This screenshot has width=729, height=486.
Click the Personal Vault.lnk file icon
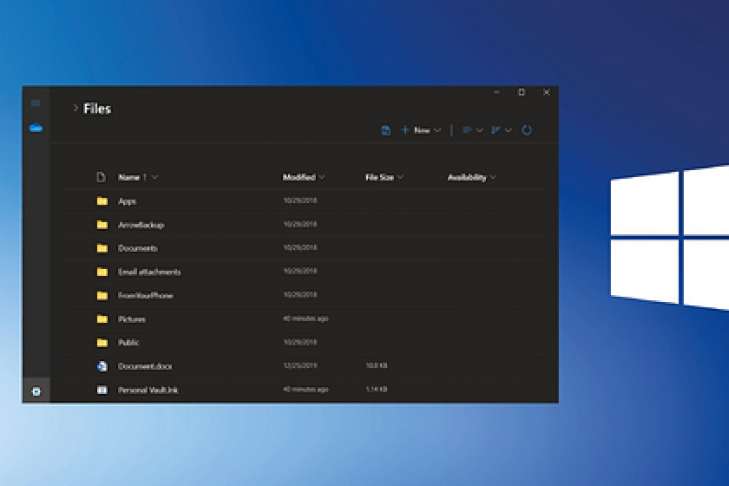[x=101, y=389]
